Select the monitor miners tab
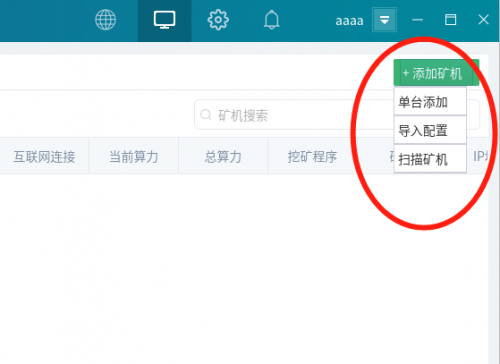The width and height of the screenshot is (500, 364). (x=164, y=20)
